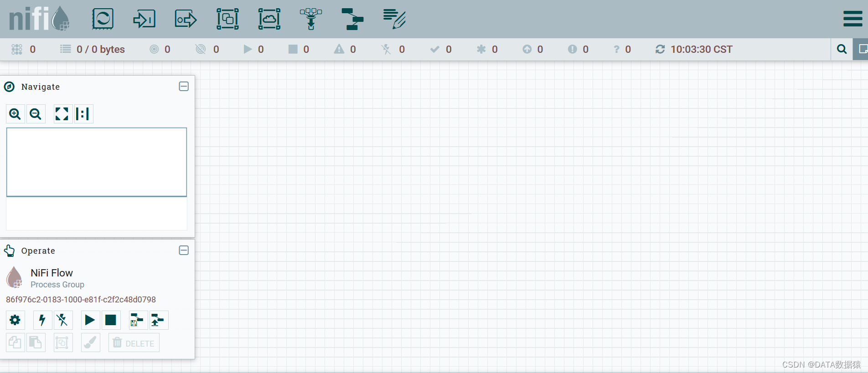
Task: Enable selected components with lightning bolt
Action: point(42,320)
